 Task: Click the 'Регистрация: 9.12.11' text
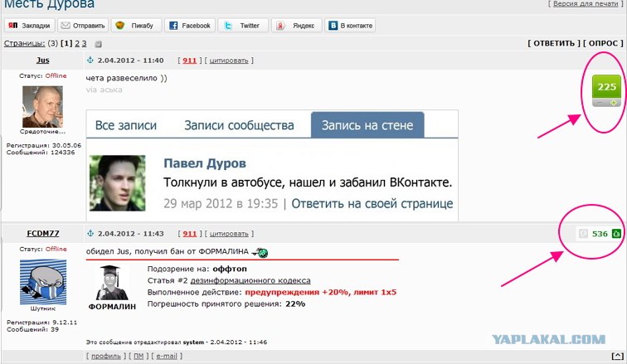point(41,322)
